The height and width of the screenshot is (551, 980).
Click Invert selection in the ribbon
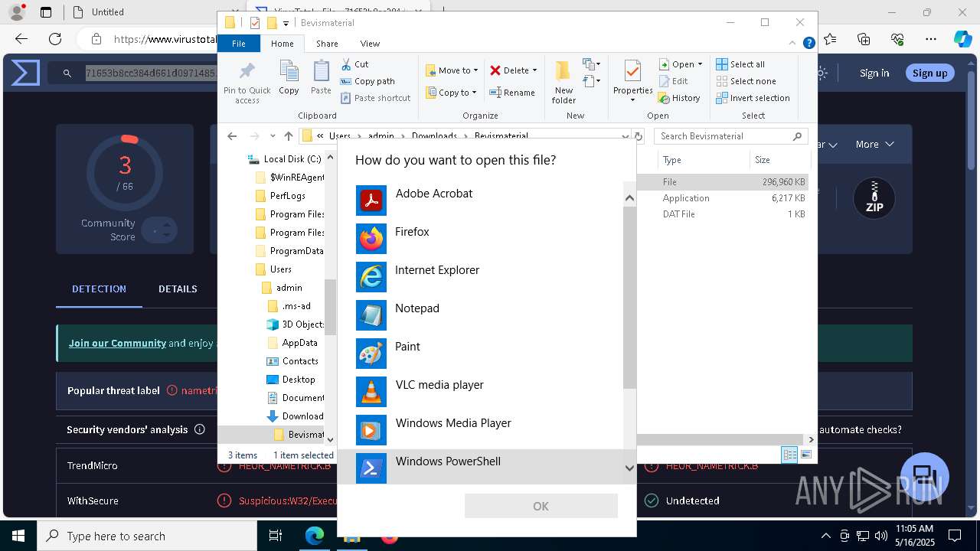click(x=753, y=98)
